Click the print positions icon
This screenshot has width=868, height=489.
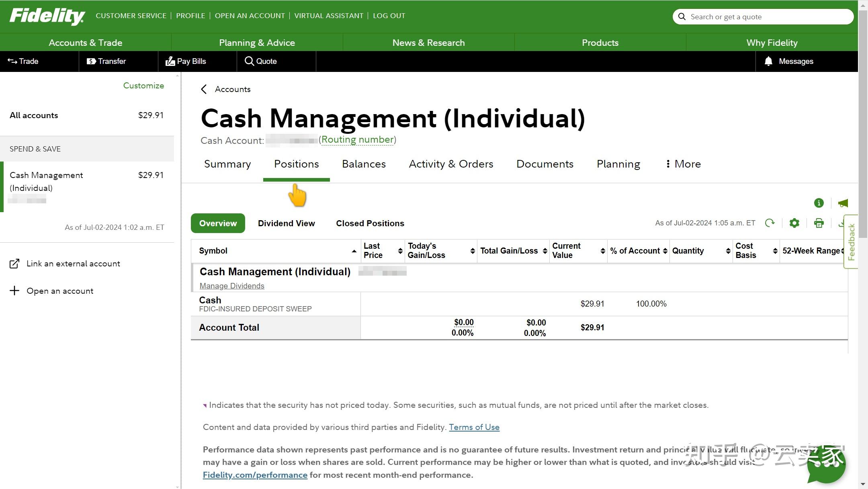click(819, 223)
